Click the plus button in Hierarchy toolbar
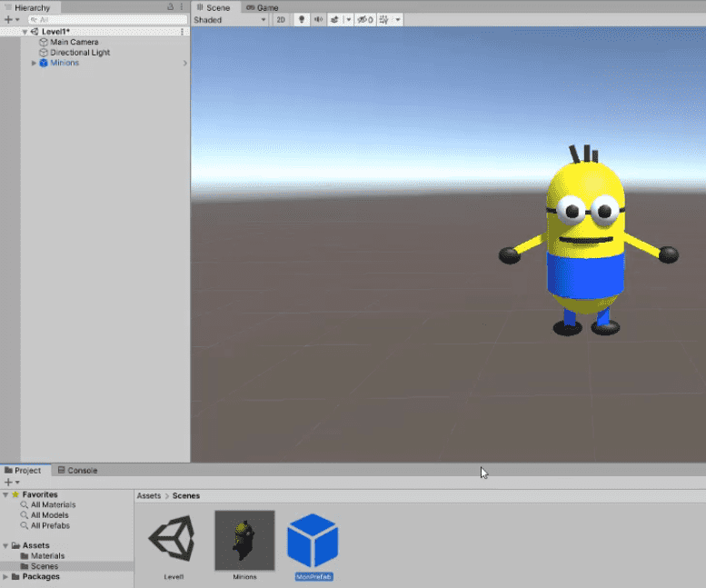The image size is (706, 588). pos(8,19)
